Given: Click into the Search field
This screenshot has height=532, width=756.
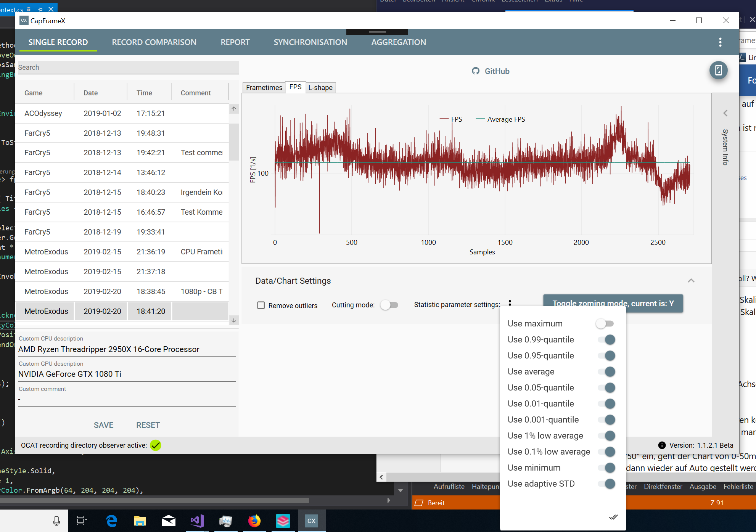Looking at the screenshot, I should (x=128, y=68).
